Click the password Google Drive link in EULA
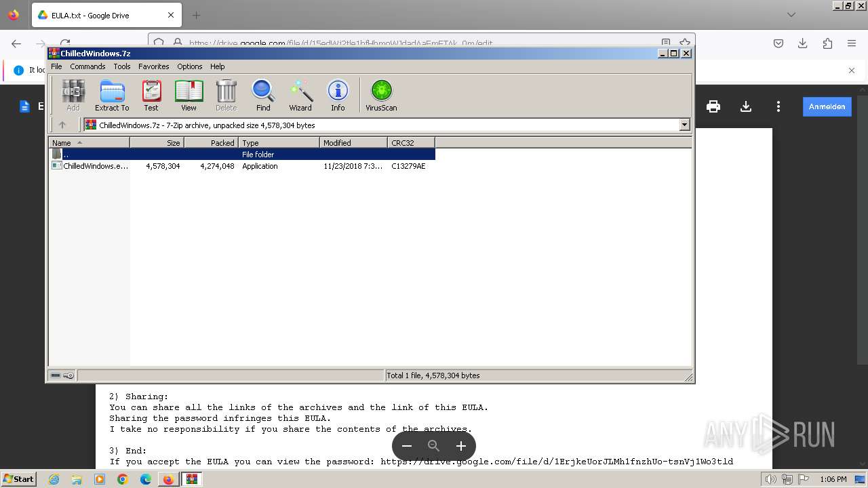868x488 pixels. point(557,462)
